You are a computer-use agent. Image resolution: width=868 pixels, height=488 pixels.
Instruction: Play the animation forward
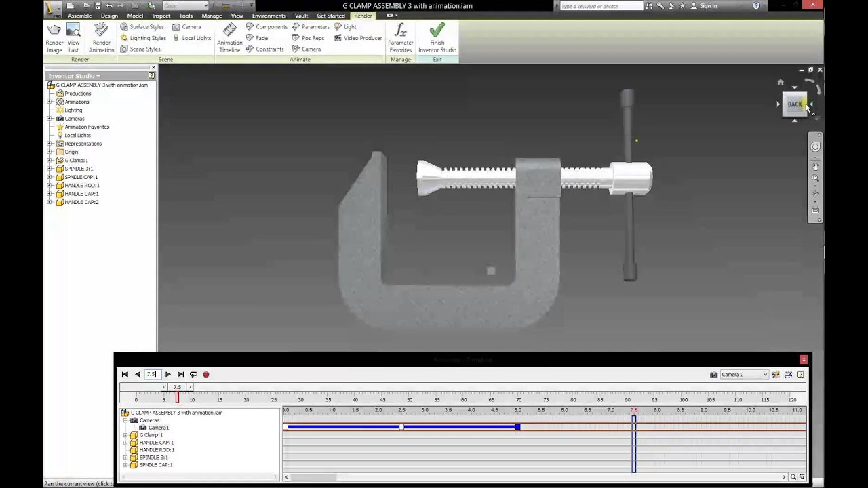coord(168,374)
